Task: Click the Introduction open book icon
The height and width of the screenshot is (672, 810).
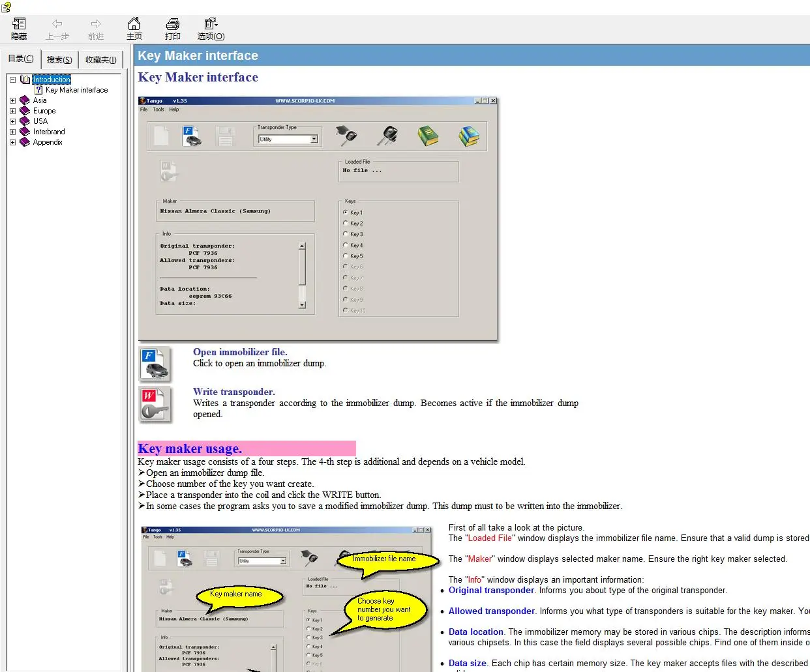Action: 25,80
